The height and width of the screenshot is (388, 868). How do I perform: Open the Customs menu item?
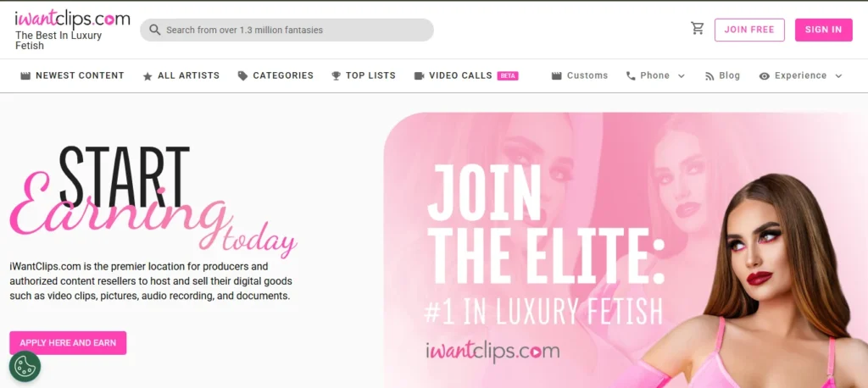580,76
